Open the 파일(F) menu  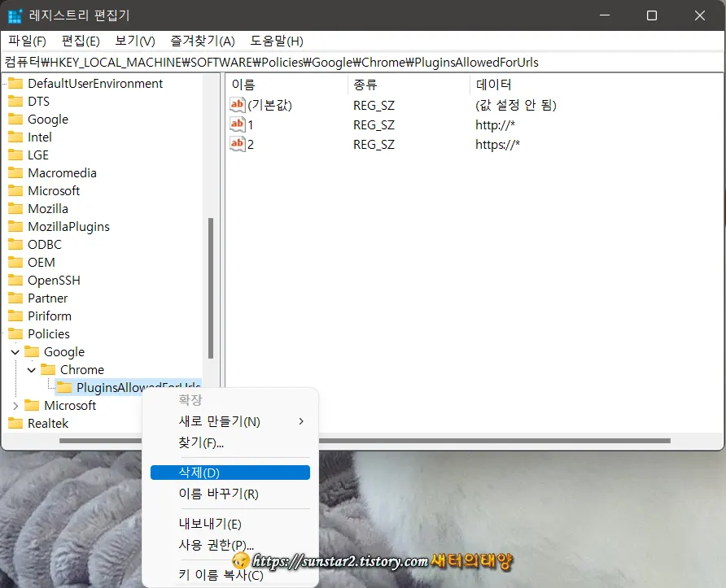click(x=27, y=41)
